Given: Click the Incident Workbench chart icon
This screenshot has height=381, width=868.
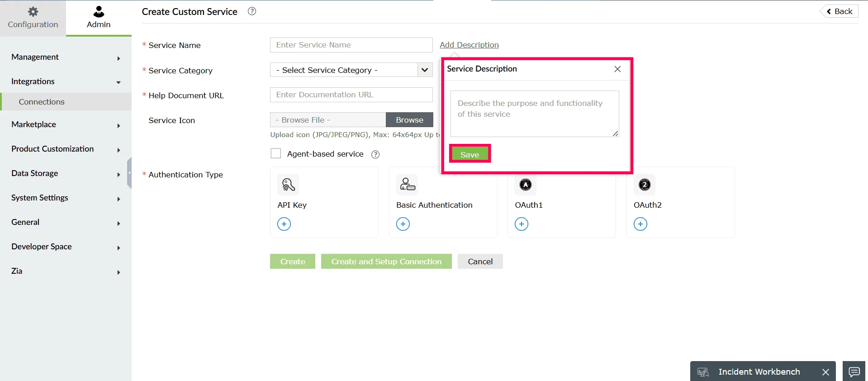Looking at the screenshot, I should pos(703,372).
